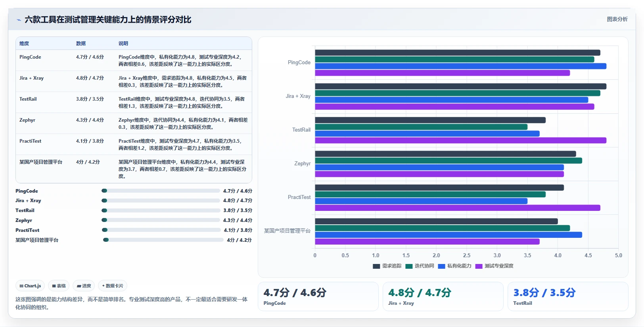This screenshot has height=327, width=644.
Task: Click Zephyr's blue 私有化能力 chart bar
Action: [439, 167]
